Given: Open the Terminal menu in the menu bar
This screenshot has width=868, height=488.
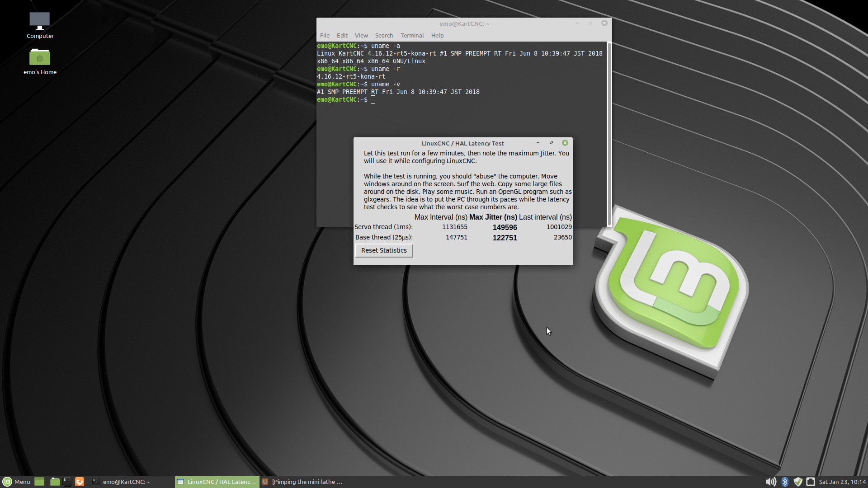Looking at the screenshot, I should (x=412, y=35).
